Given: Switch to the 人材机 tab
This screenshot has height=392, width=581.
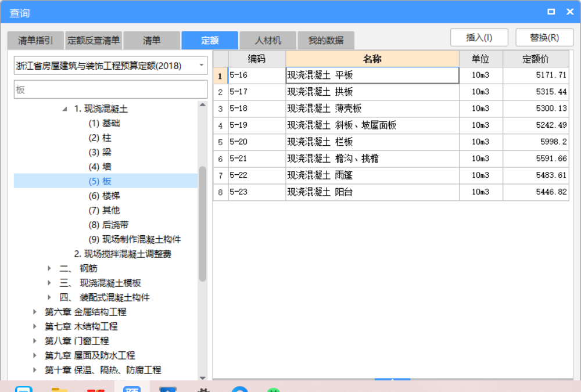Looking at the screenshot, I should pyautogui.click(x=268, y=41).
